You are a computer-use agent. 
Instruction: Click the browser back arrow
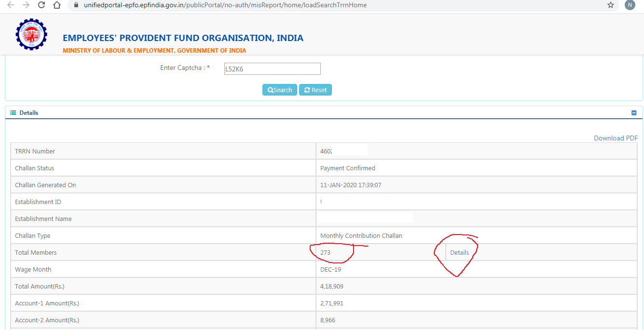pyautogui.click(x=11, y=6)
